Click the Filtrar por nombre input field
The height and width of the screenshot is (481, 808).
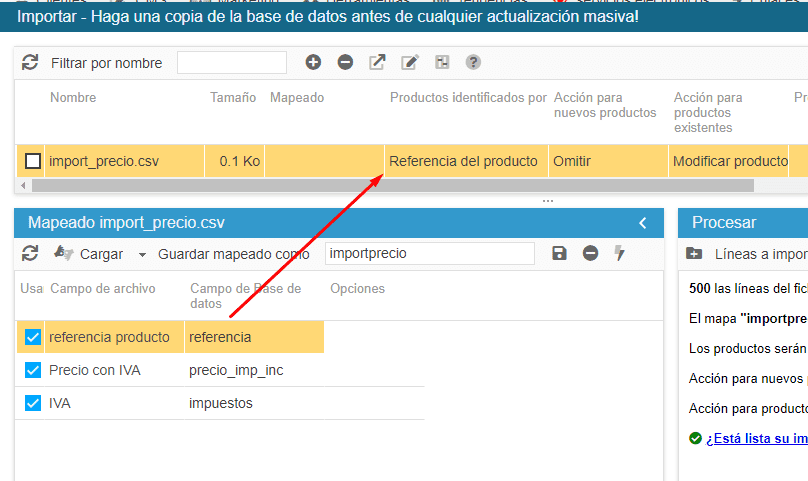pos(231,63)
